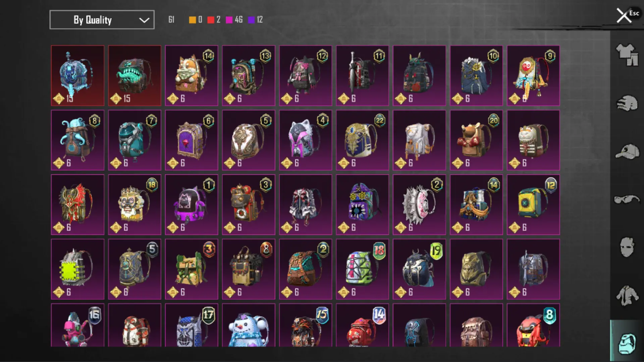
Task: Open the cap headwear category
Action: click(x=627, y=152)
